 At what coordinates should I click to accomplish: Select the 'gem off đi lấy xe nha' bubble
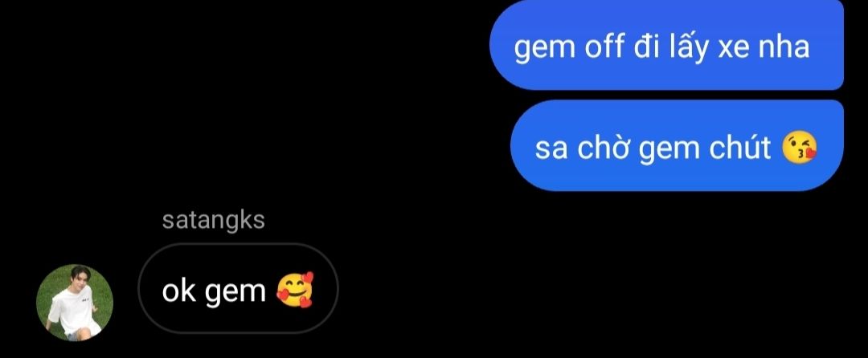tap(666, 47)
